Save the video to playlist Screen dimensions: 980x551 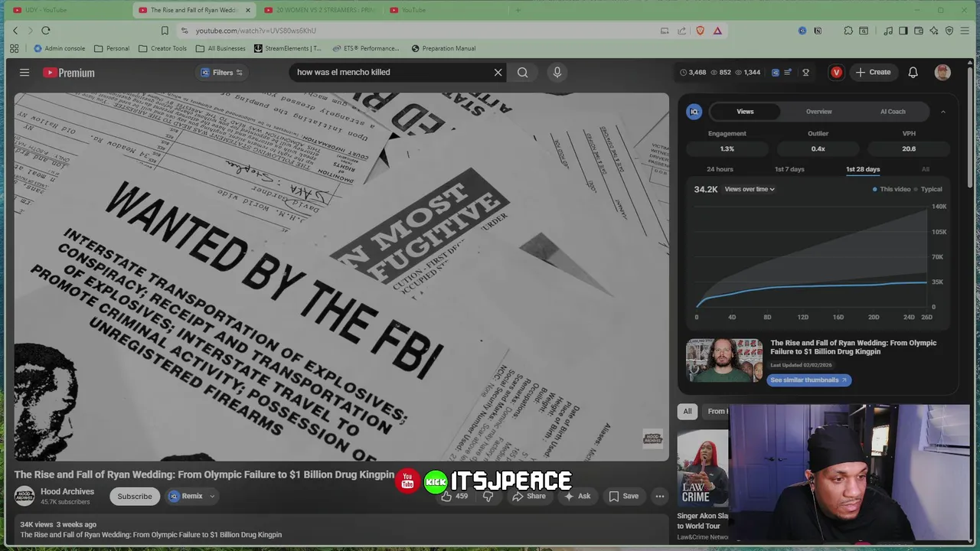pyautogui.click(x=623, y=496)
